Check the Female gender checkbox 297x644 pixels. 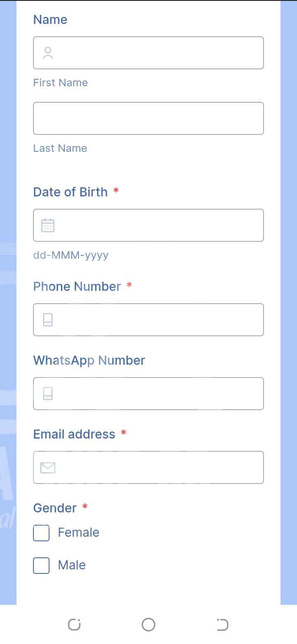(x=41, y=533)
